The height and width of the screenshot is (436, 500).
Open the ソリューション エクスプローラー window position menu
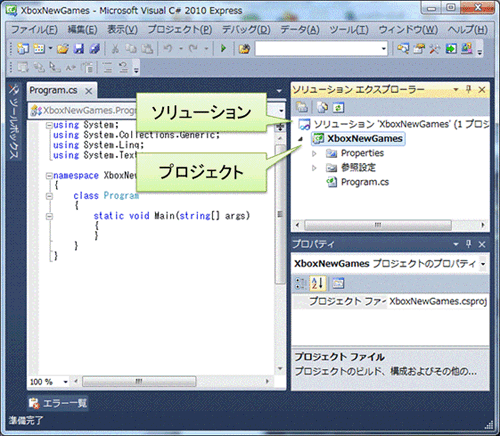456,89
